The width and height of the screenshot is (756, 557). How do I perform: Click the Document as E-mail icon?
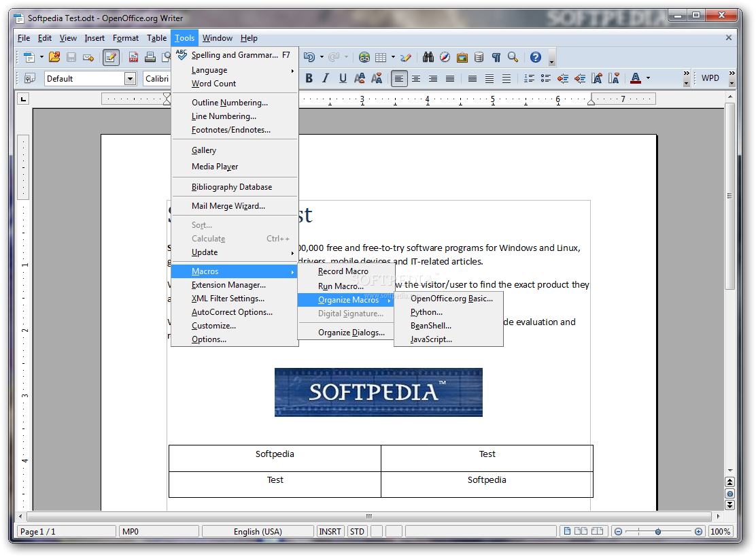point(88,57)
